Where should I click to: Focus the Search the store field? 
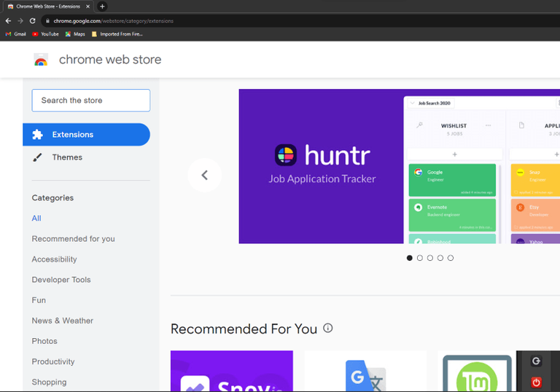point(90,101)
